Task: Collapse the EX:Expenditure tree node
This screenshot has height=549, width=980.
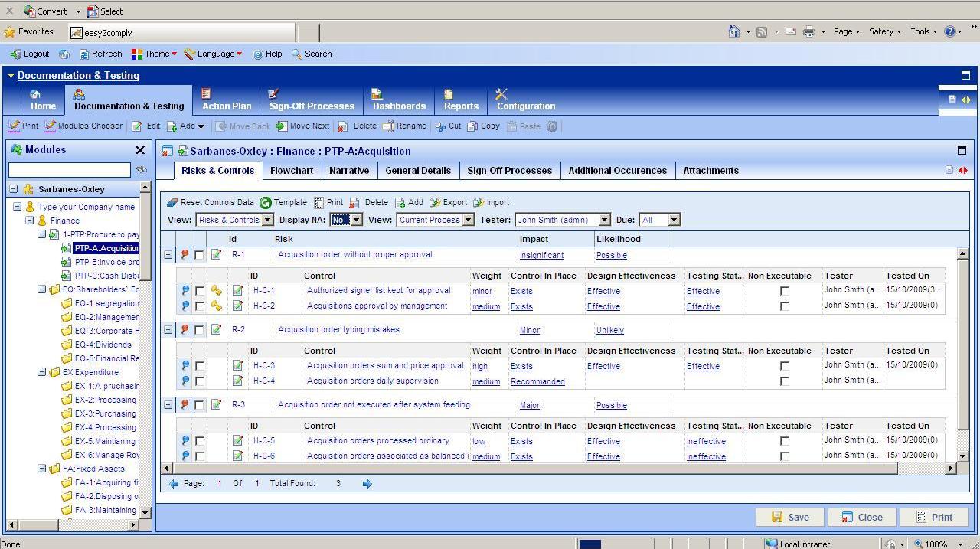Action: (x=42, y=372)
